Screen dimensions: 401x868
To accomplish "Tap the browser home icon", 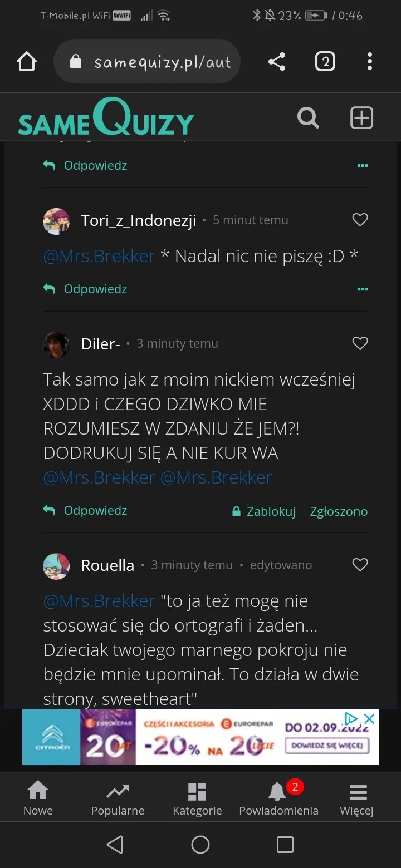I will pos(27,62).
